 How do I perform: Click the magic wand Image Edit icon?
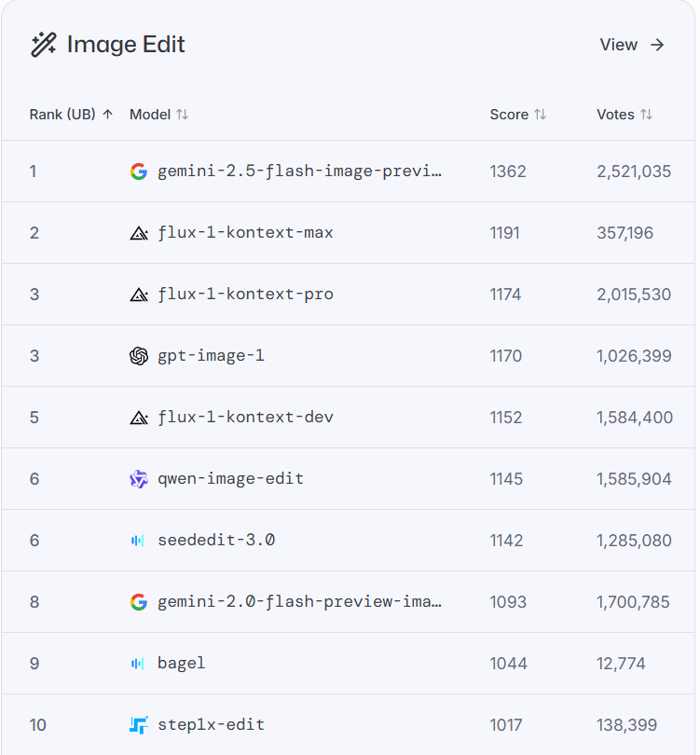[43, 45]
